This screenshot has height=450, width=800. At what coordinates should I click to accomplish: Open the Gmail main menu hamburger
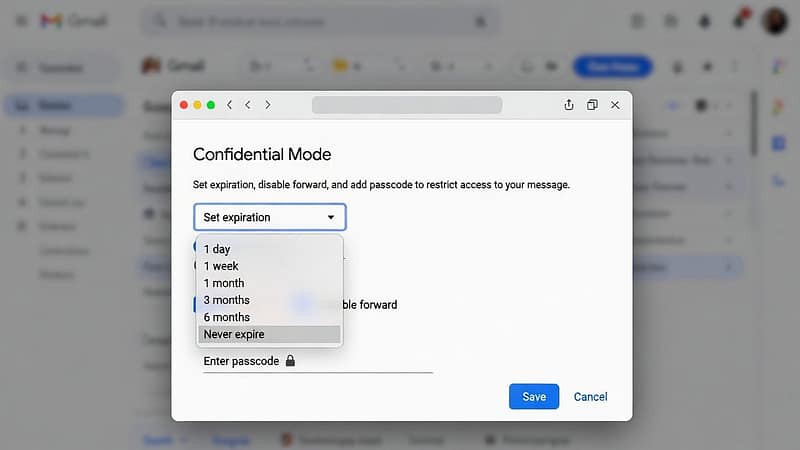(x=21, y=21)
